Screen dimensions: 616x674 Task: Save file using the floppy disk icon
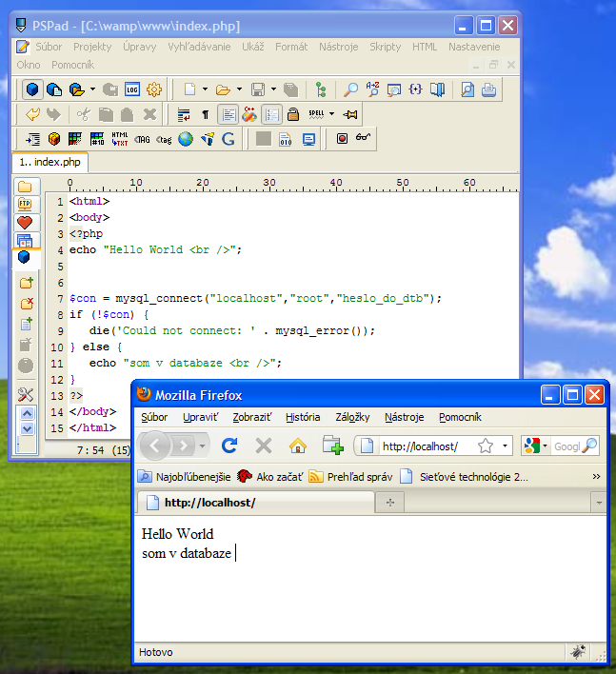[x=258, y=89]
